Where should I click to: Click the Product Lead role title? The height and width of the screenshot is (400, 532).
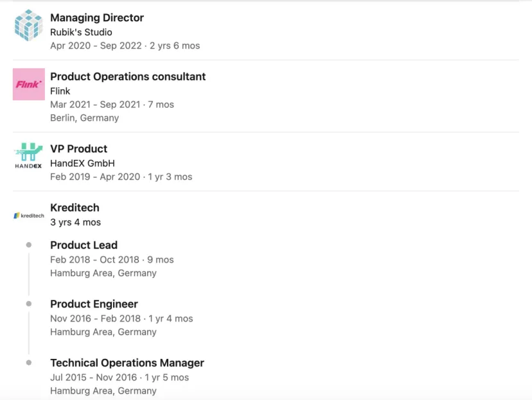point(84,245)
